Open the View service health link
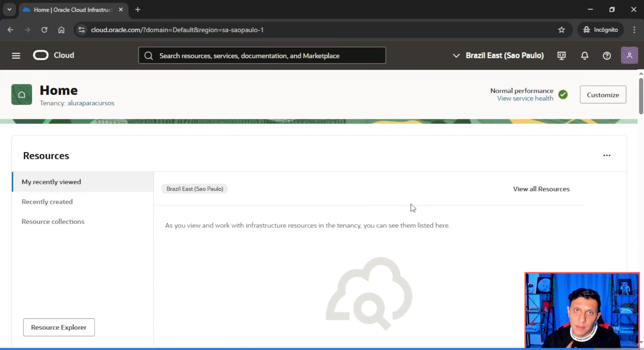The height and width of the screenshot is (350, 644). 525,98
